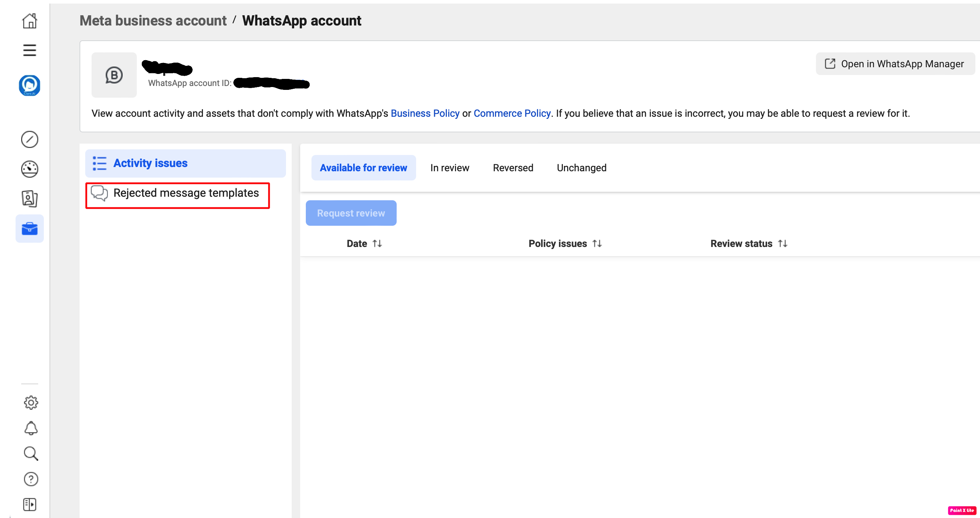Open the help question mark icon
Viewport: 980px width, 518px height.
coord(30,479)
